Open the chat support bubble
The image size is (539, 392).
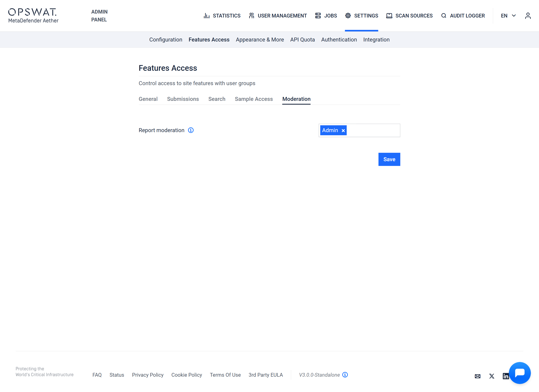coord(520,373)
